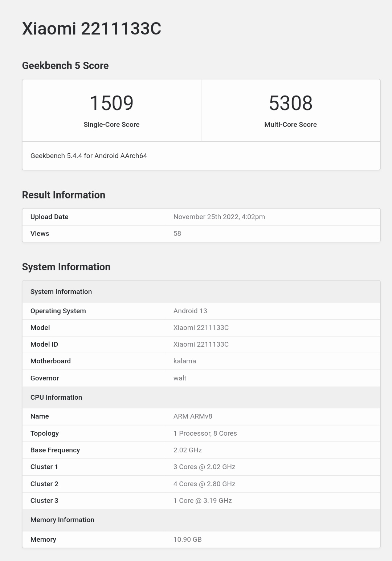Click the large 'System Information' section heading
This screenshot has width=392, height=561.
coord(66,267)
